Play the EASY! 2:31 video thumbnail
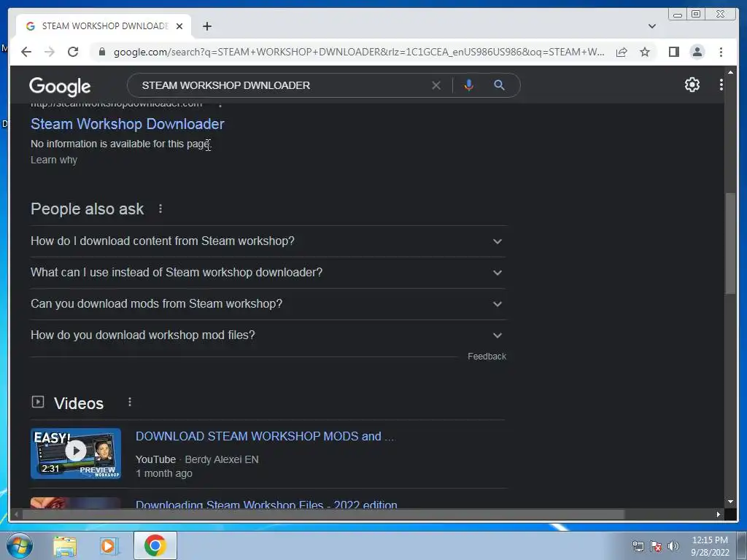 pyautogui.click(x=76, y=454)
